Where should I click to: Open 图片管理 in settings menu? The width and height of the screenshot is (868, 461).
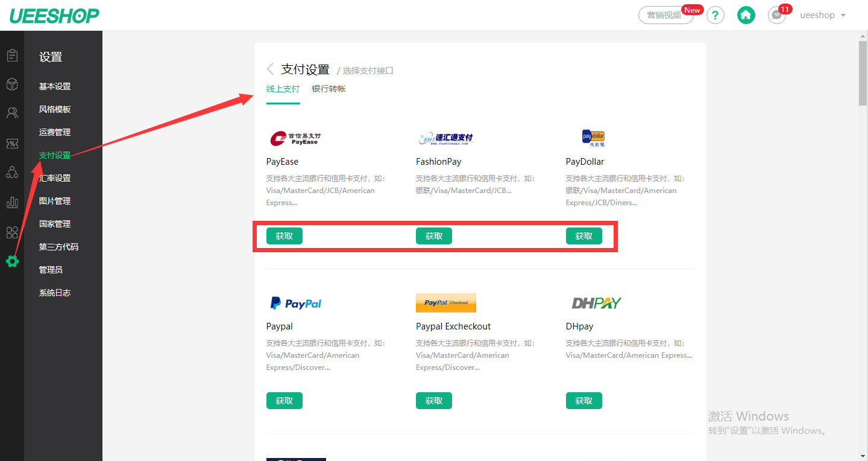pyautogui.click(x=55, y=201)
